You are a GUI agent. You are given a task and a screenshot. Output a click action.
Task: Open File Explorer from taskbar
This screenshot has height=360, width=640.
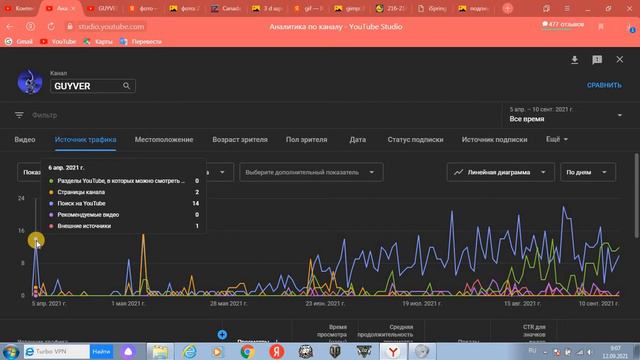point(160,351)
